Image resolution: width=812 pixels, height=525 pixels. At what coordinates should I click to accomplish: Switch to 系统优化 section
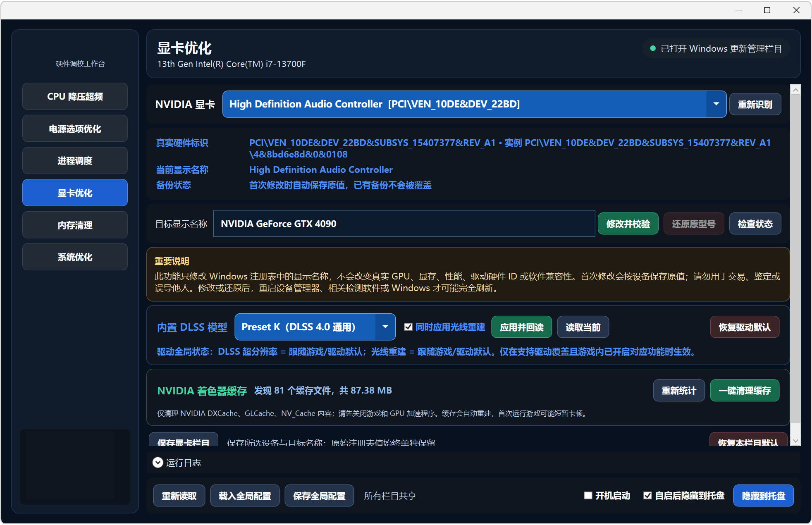point(75,257)
